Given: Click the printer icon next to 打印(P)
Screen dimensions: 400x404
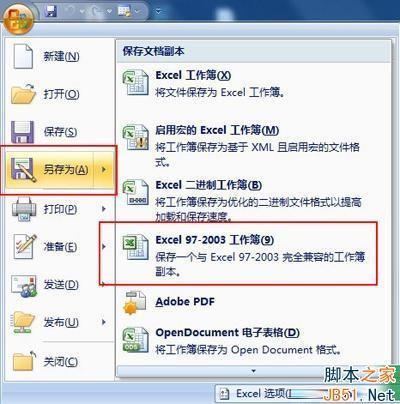Looking at the screenshot, I should point(24,209).
